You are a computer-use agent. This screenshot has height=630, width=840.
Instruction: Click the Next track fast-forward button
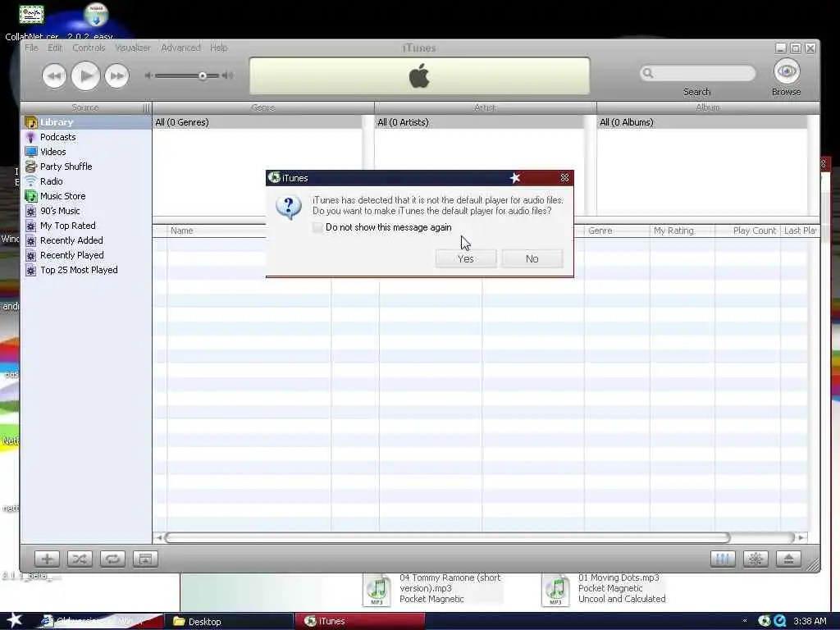(116, 76)
